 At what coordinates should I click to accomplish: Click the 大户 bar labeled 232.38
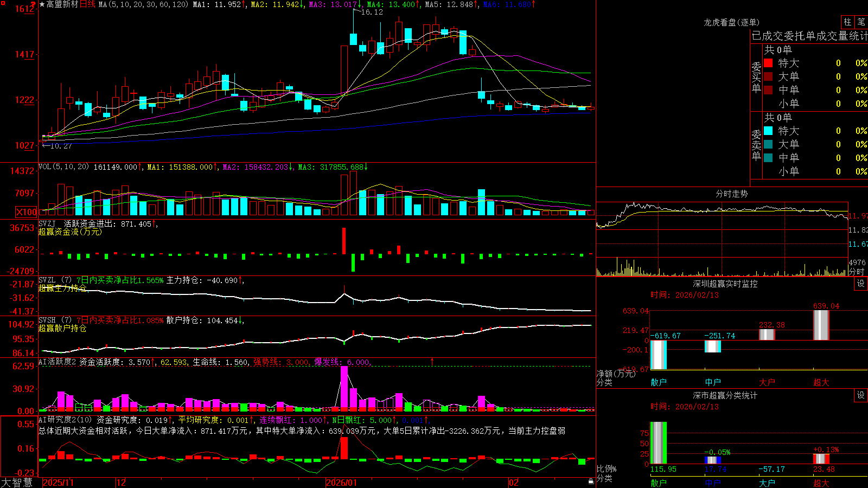coord(767,335)
